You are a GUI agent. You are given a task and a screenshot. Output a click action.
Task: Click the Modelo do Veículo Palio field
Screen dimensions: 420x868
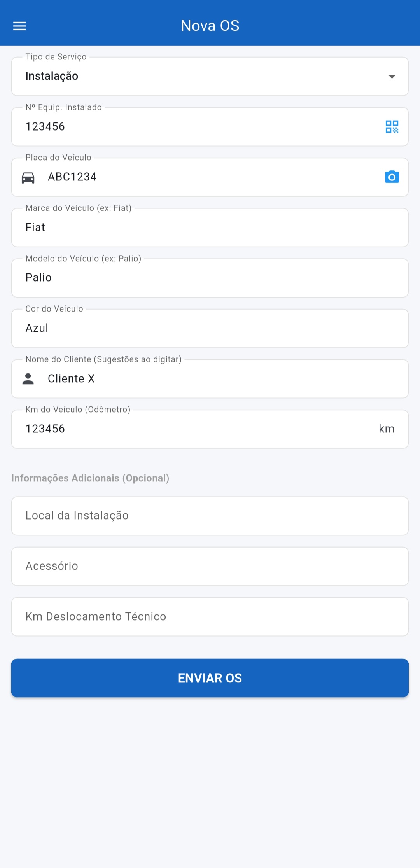click(210, 278)
